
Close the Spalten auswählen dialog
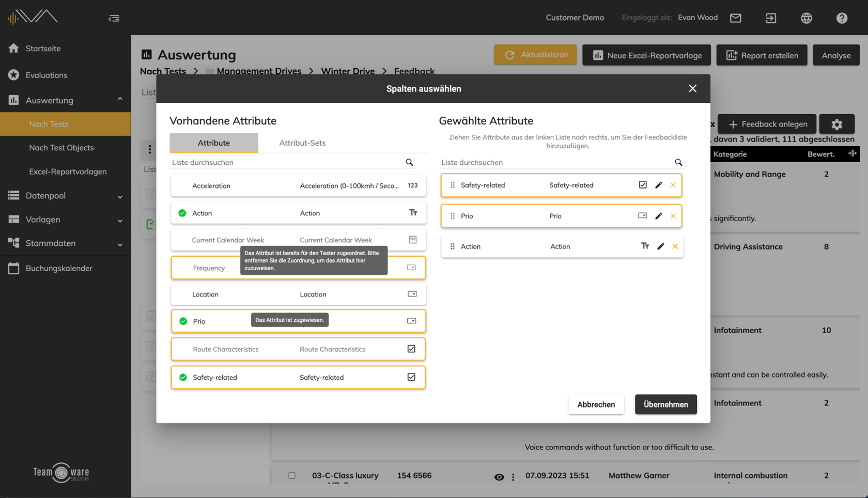692,88
